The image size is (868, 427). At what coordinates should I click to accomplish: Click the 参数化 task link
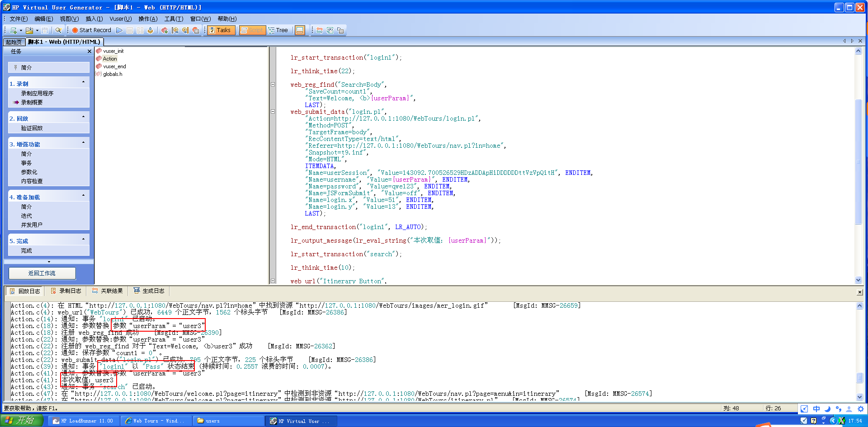(29, 172)
